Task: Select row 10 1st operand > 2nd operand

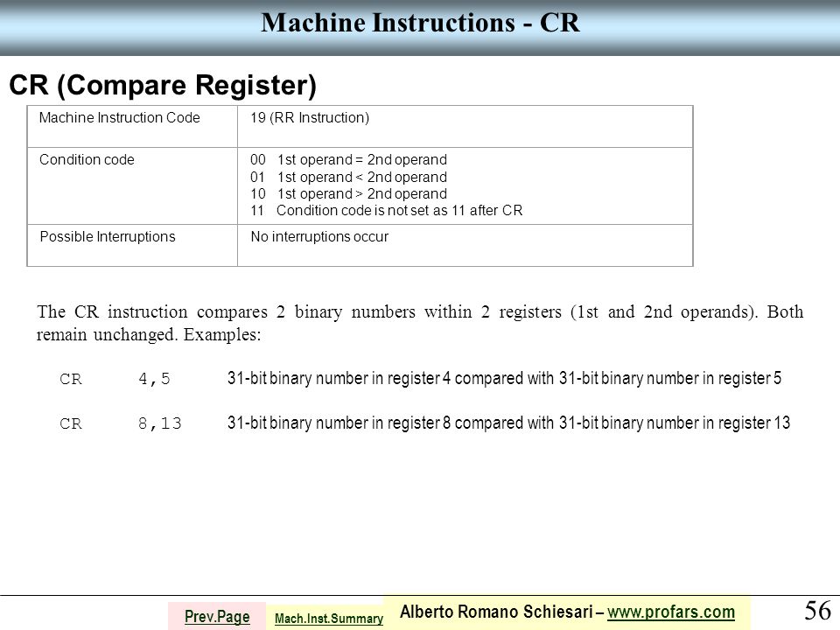Action: click(x=348, y=193)
